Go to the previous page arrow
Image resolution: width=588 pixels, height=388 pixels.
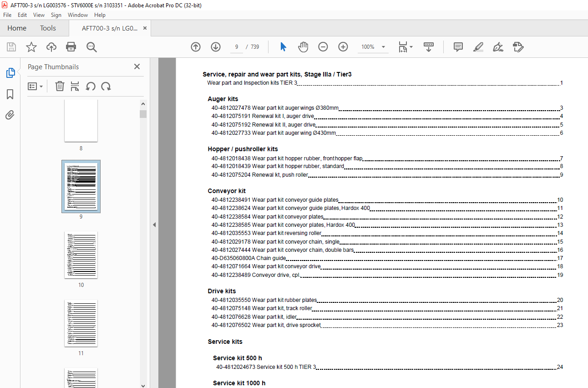(x=196, y=47)
